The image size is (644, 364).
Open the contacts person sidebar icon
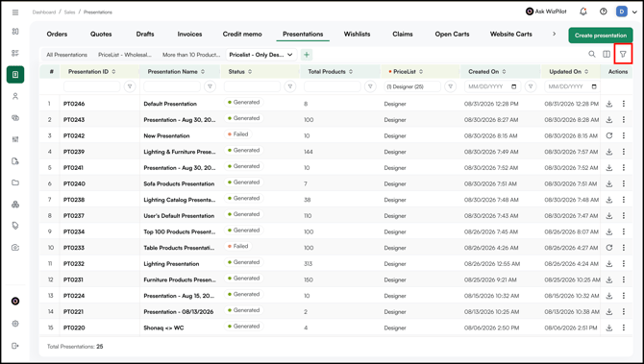coord(15,96)
